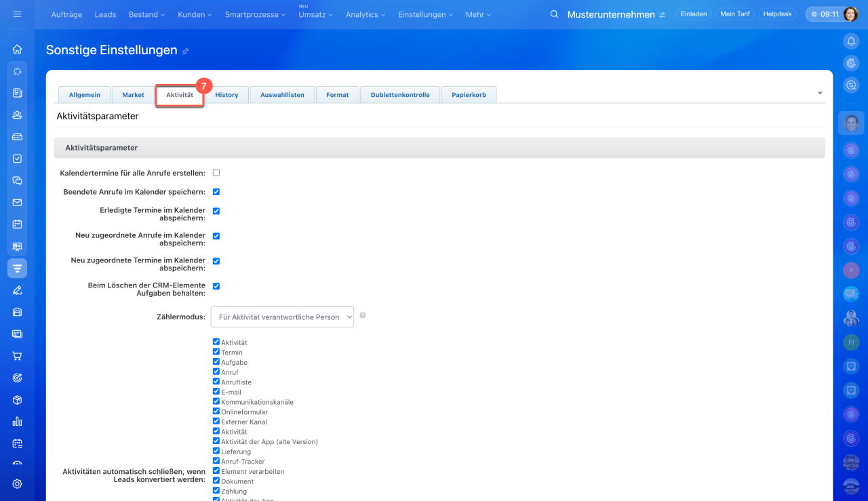Click the Einladen button

click(x=694, y=14)
